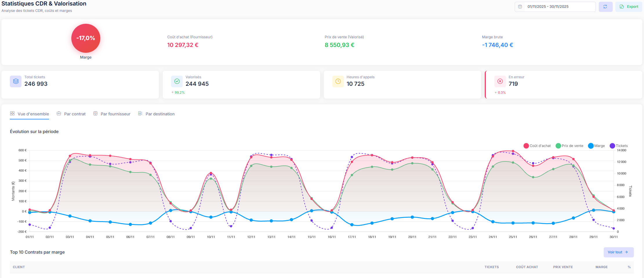
Task: Click the calendar icon in date field
Action: tap(520, 7)
